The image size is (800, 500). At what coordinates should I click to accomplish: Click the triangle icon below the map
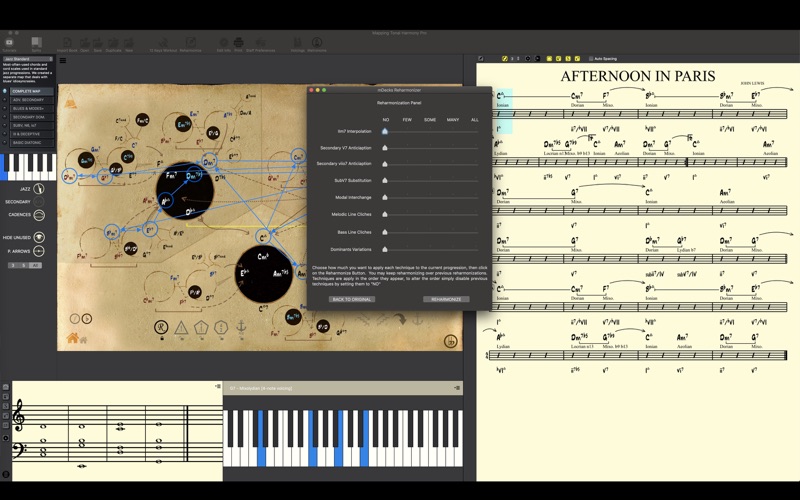pos(181,328)
